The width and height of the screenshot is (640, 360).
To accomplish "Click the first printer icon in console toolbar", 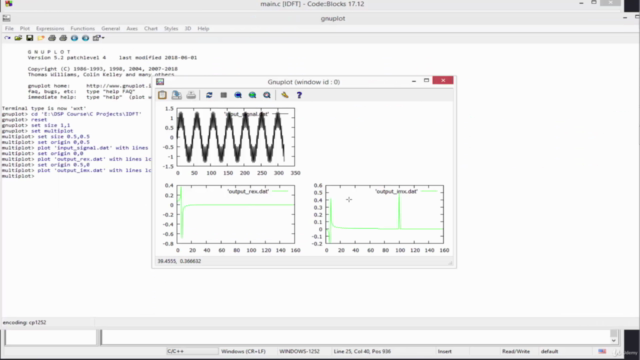I will click(x=52, y=38).
